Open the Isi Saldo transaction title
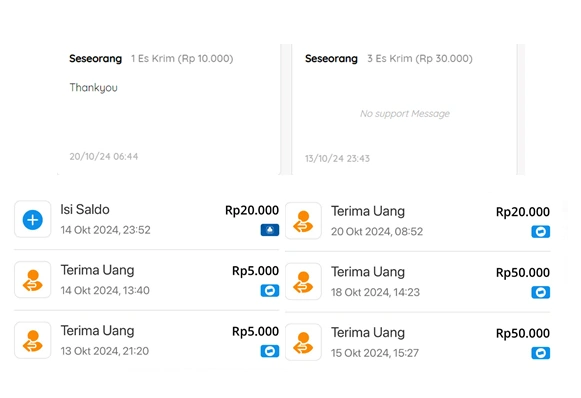 click(85, 209)
